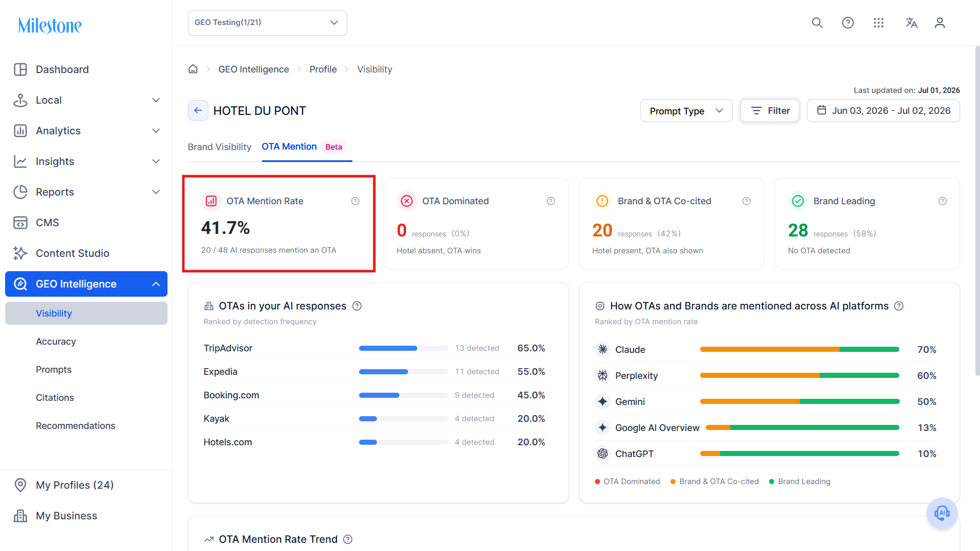The height and width of the screenshot is (551, 980).
Task: Open the Prompt Type dropdown
Action: (686, 111)
